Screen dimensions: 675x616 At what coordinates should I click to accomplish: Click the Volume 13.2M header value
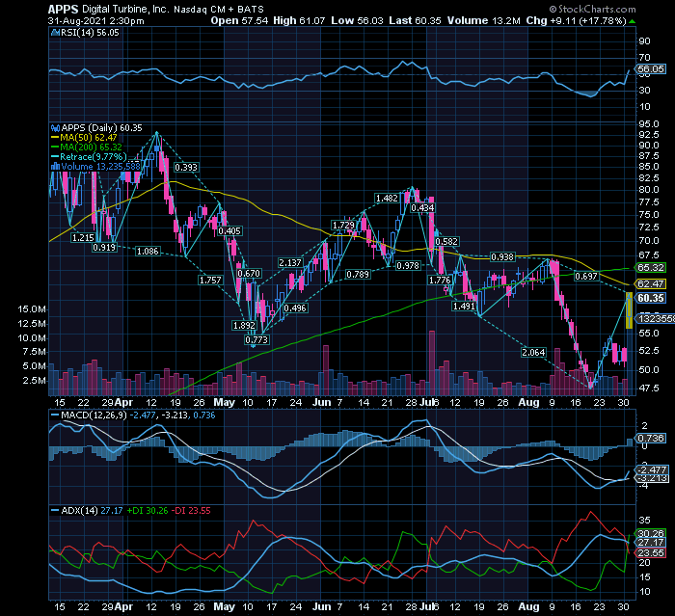[x=483, y=20]
